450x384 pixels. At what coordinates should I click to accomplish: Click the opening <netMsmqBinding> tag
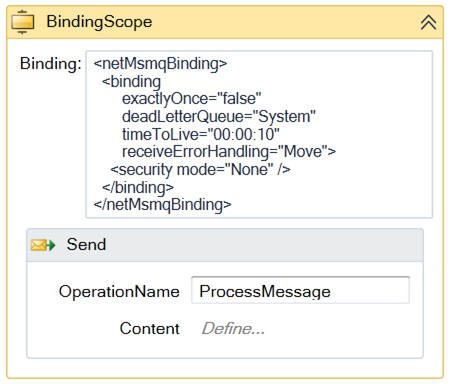[160, 63]
